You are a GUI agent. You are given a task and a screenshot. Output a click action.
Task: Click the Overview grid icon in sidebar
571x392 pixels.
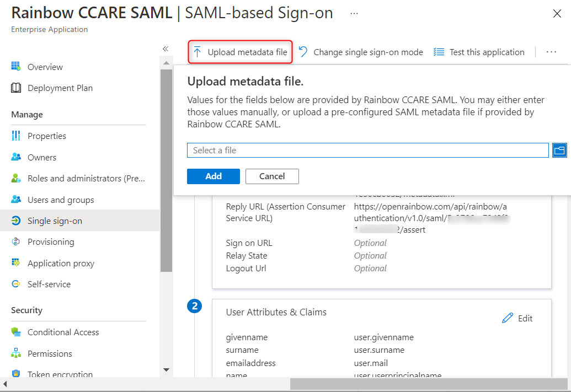16,67
